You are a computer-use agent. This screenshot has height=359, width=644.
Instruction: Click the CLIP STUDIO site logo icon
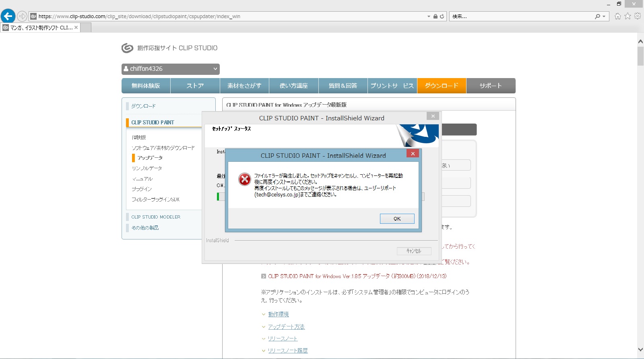[127, 48]
